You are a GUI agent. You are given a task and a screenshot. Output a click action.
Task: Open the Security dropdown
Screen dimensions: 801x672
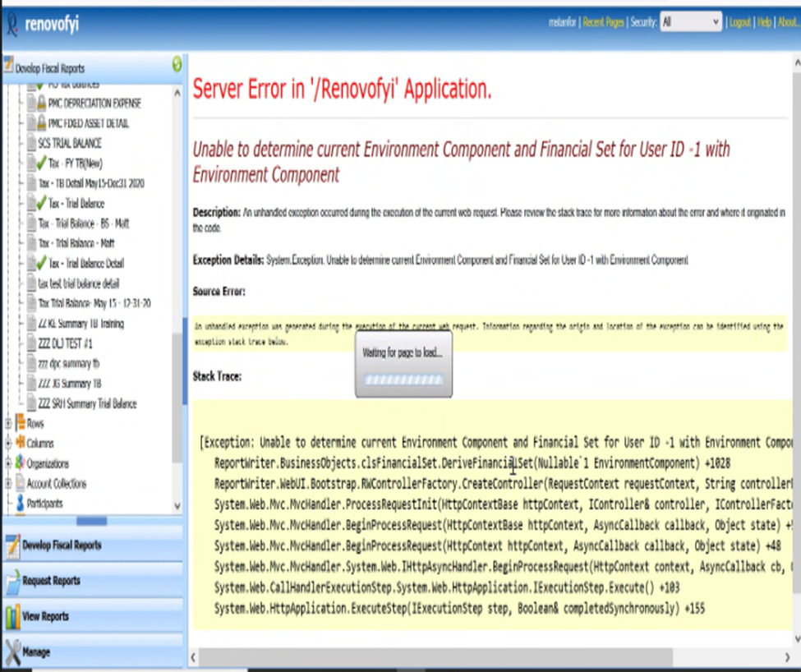691,22
